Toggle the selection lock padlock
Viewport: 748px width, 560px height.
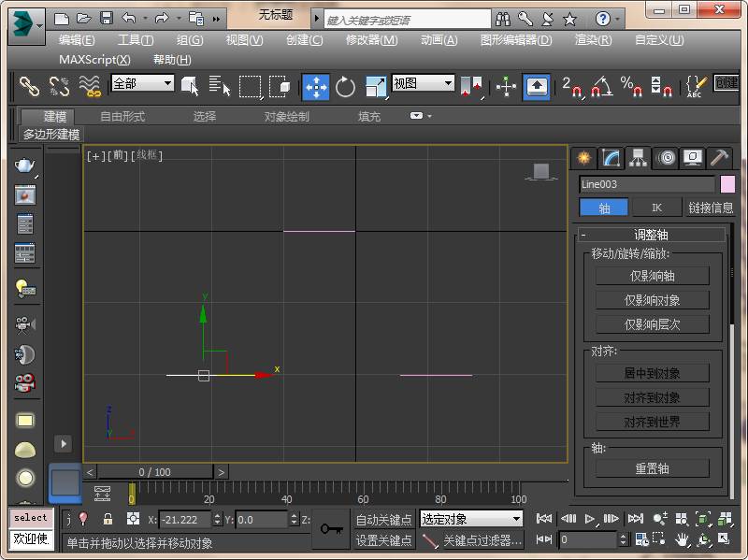(x=108, y=519)
